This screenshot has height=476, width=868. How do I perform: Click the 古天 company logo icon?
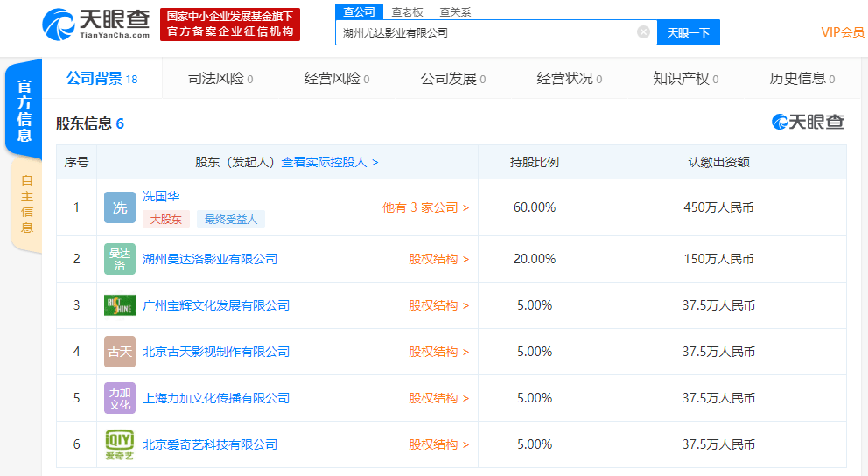point(120,352)
